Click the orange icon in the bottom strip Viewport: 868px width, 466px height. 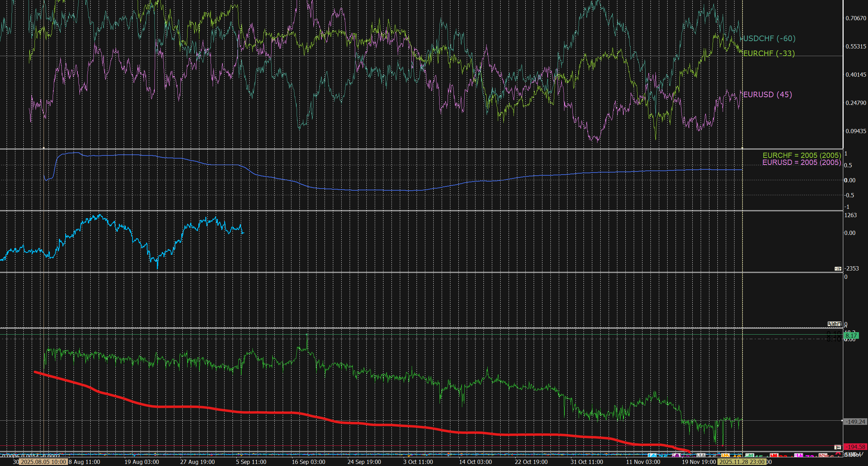pos(725,455)
